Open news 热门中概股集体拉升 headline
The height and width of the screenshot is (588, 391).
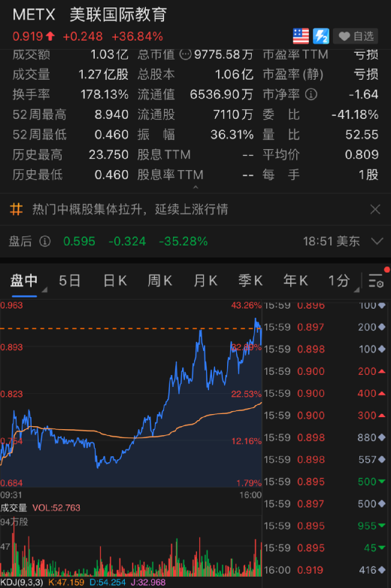(130, 209)
